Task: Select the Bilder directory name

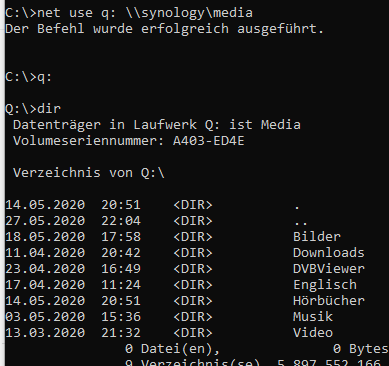Action: click(x=317, y=237)
